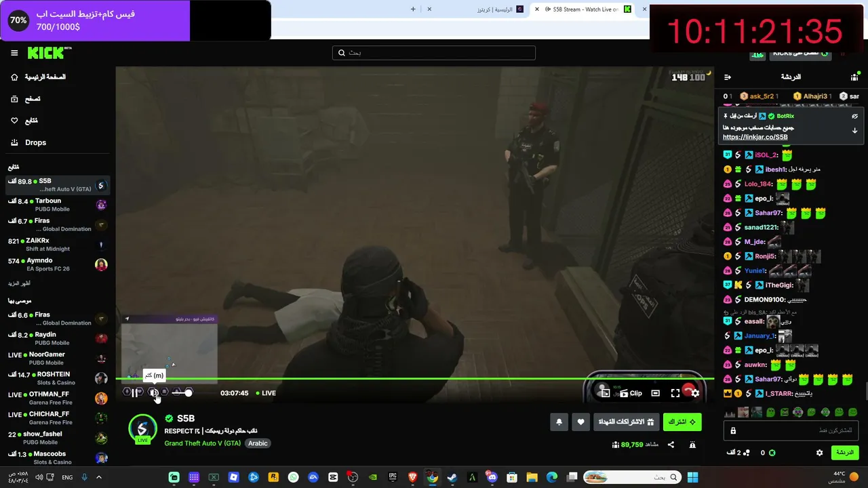Toggle notification bell for S5B
The image size is (868, 488).
[559, 422]
